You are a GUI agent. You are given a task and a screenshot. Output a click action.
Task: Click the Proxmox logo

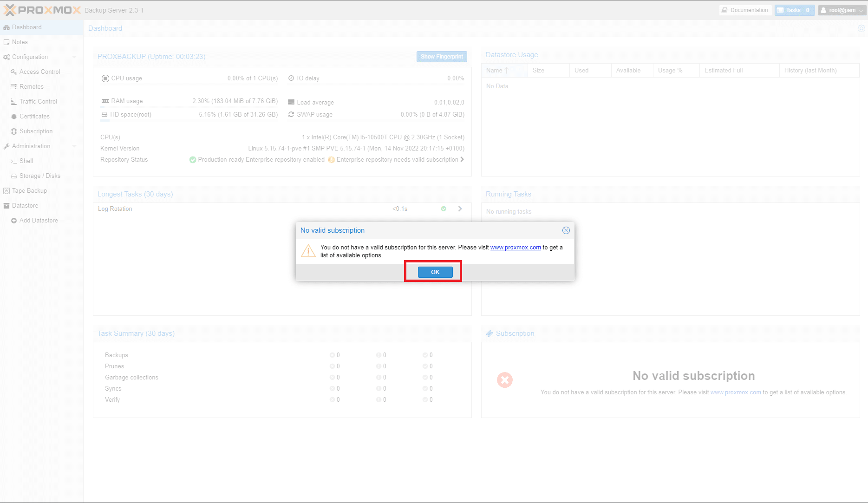click(42, 10)
